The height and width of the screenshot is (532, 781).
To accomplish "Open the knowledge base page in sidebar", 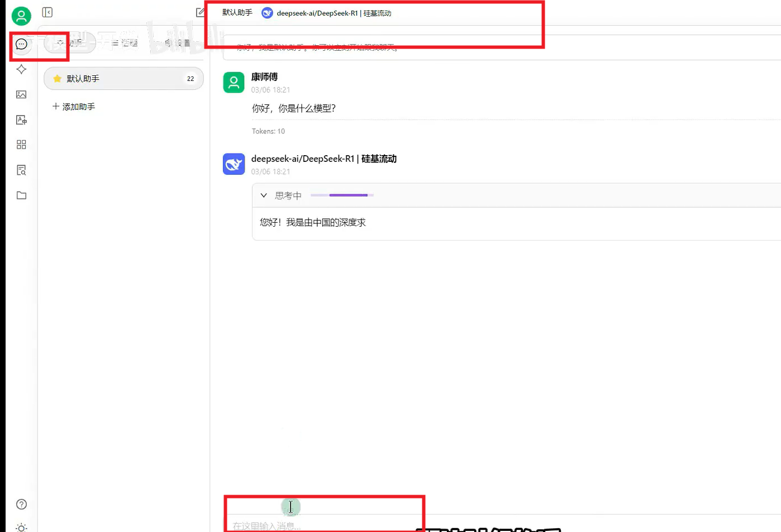I will 21,170.
